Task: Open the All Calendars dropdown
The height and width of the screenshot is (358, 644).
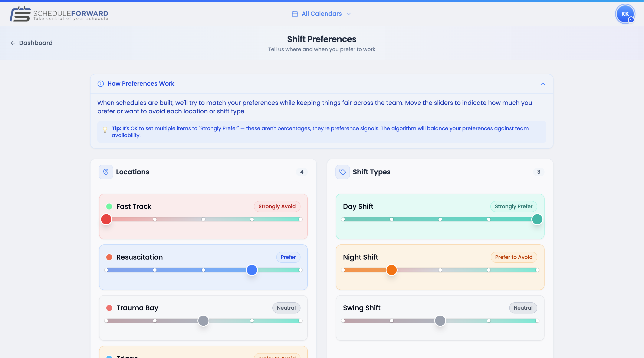Action: click(x=322, y=14)
